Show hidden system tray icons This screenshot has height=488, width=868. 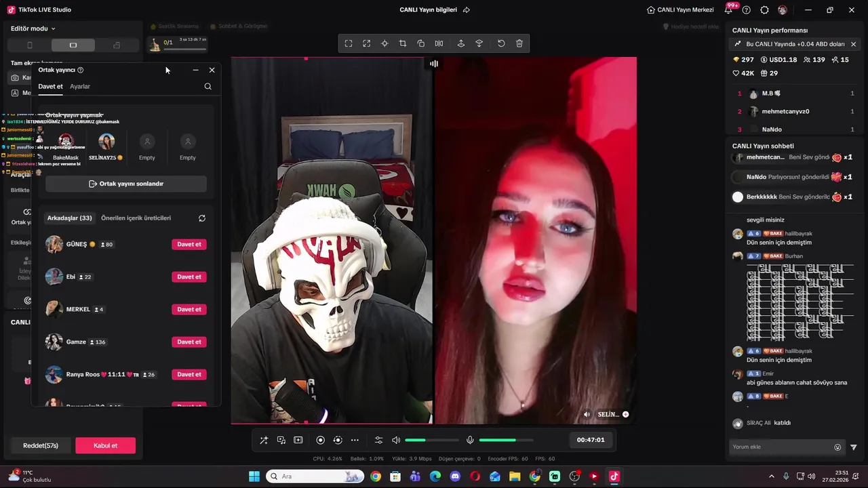tap(772, 476)
